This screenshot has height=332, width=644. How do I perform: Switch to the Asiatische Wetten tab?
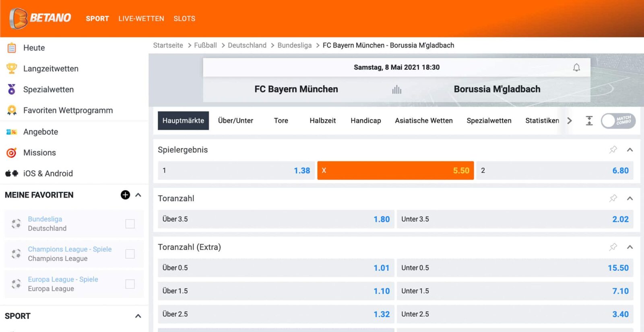point(424,121)
